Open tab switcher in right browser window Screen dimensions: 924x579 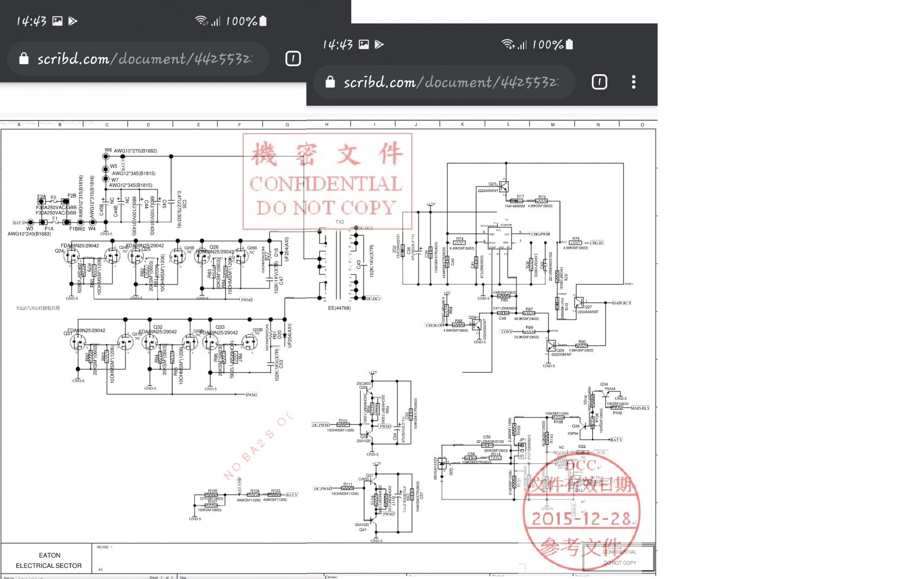(599, 82)
